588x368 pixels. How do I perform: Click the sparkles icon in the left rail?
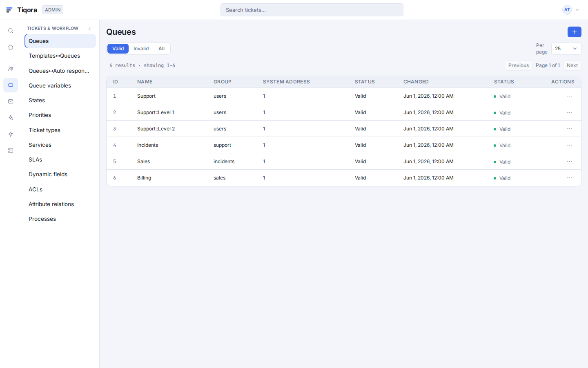(x=11, y=118)
